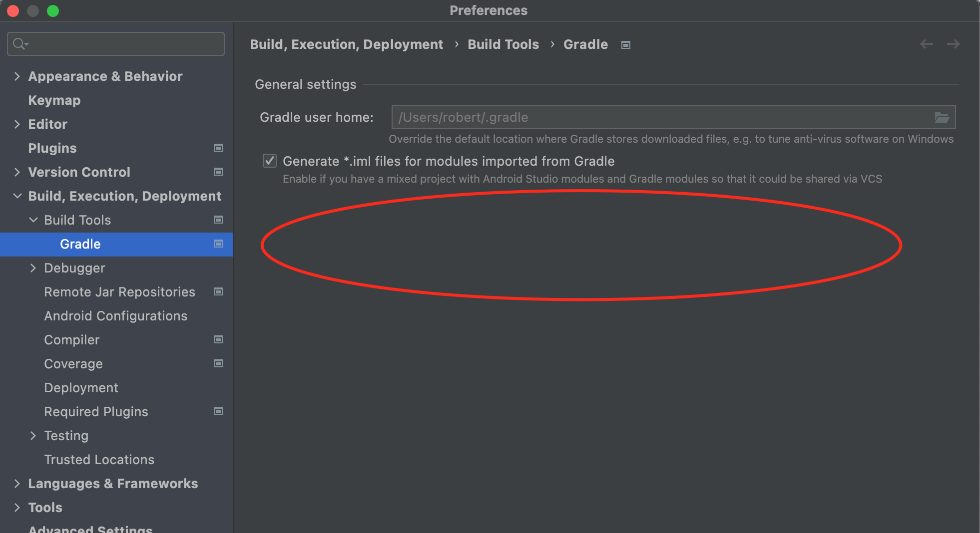Viewport: 980px width, 533px height.
Task: Open settings history icon next to Gradle breadcrumb
Action: pyautogui.click(x=625, y=44)
